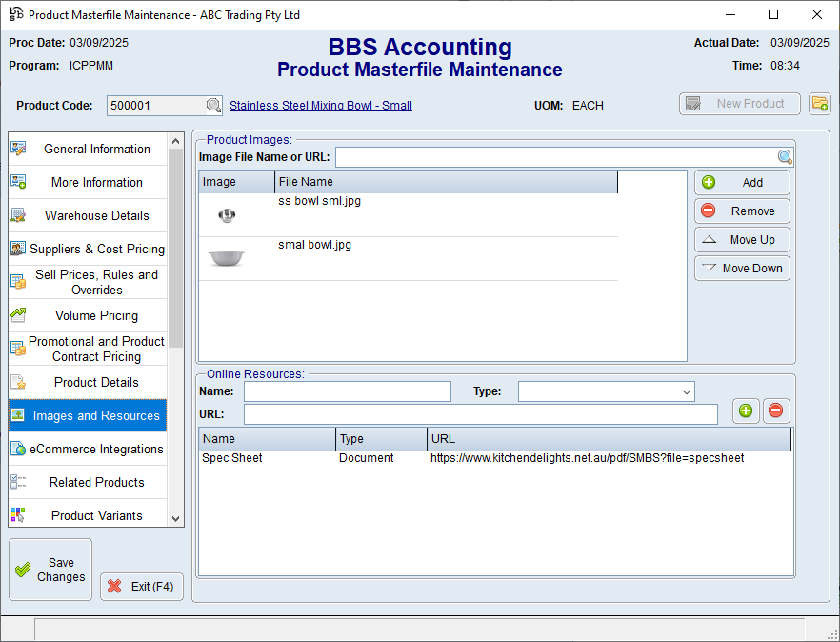840x642 pixels.
Task: Click red minus to remove online resource
Action: point(776,411)
